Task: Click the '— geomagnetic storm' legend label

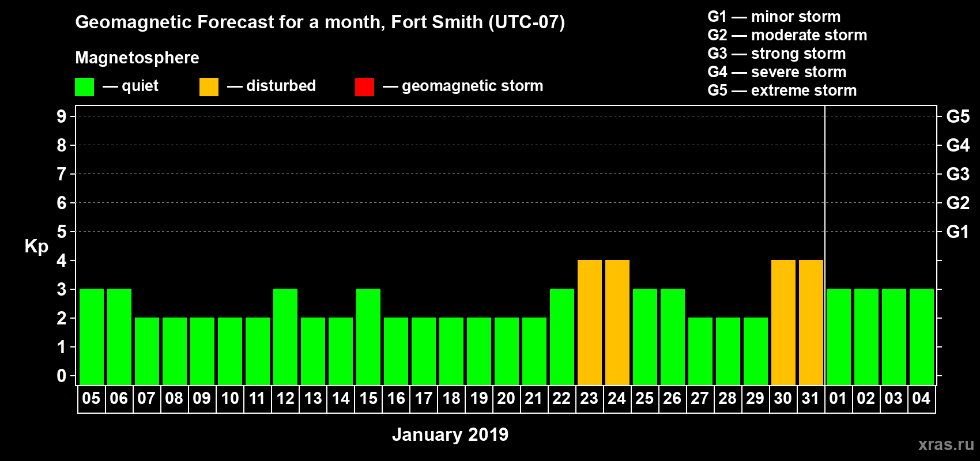Action: point(463,86)
